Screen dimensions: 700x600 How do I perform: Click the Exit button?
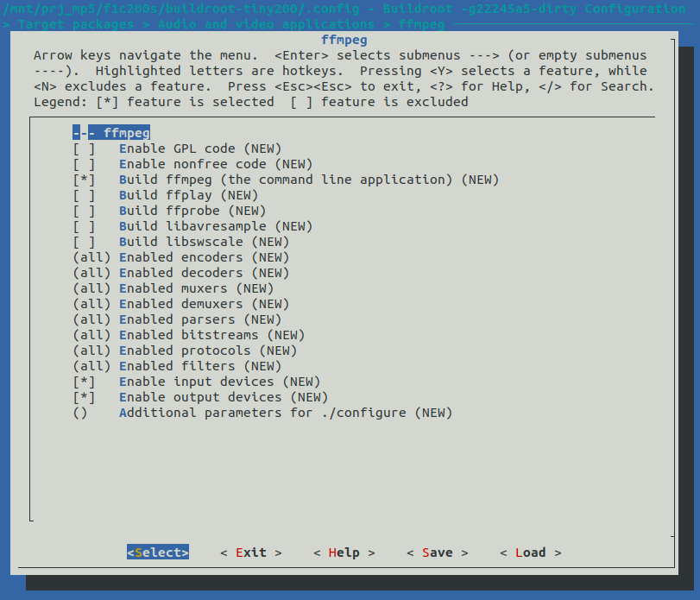pos(251,553)
